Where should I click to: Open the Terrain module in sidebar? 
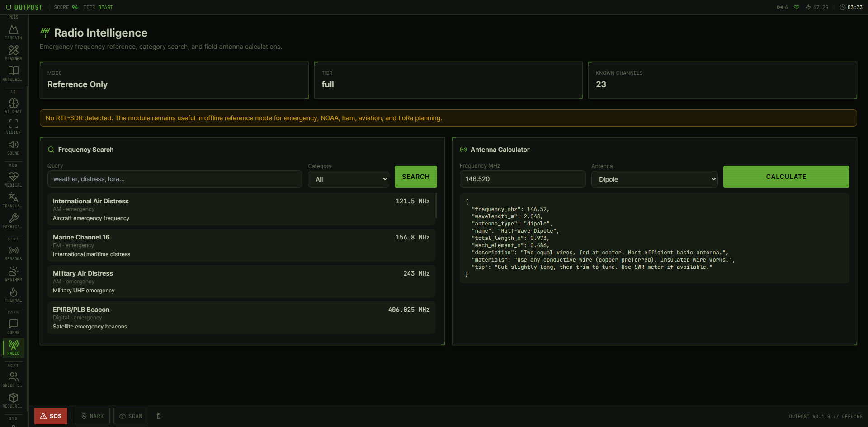(x=14, y=32)
